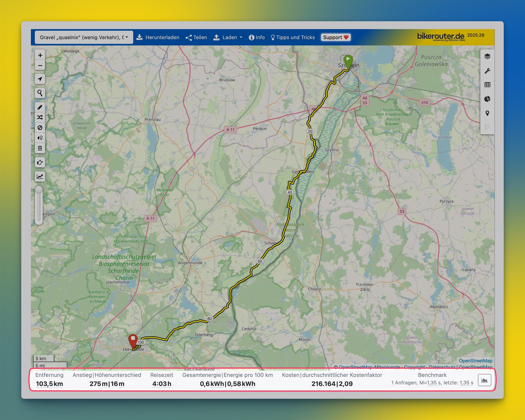Open the Info menu item
This screenshot has width=525, height=420.
[257, 37]
